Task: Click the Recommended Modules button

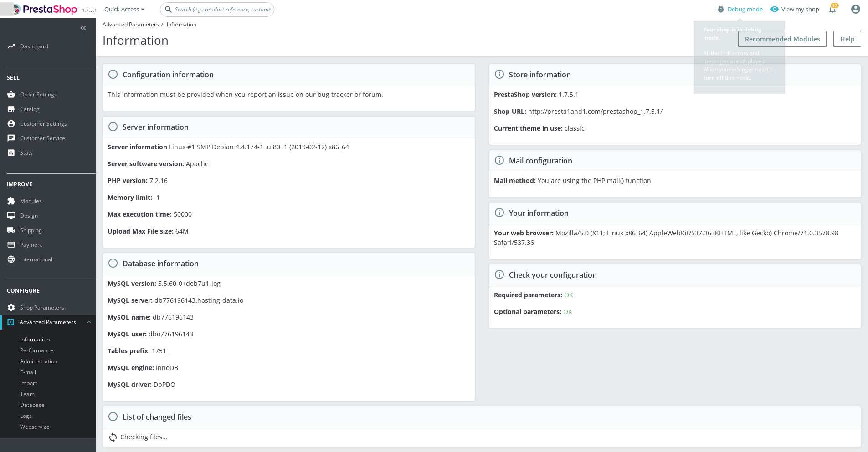Action: (x=782, y=39)
